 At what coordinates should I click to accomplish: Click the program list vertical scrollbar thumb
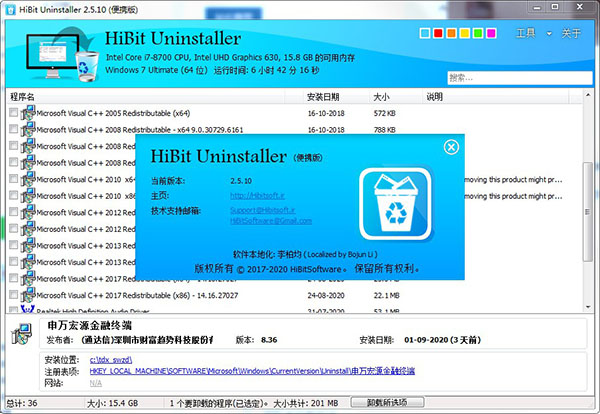(x=587, y=212)
